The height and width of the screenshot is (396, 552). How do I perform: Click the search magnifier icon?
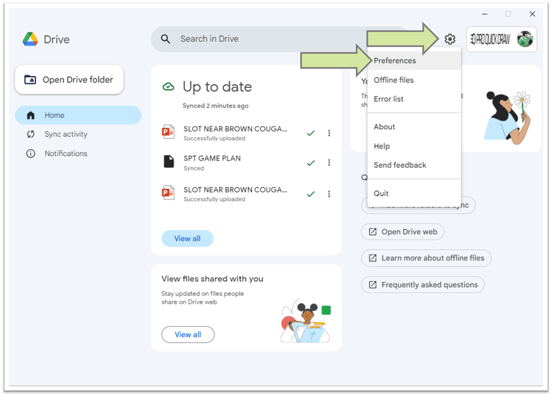tap(165, 39)
